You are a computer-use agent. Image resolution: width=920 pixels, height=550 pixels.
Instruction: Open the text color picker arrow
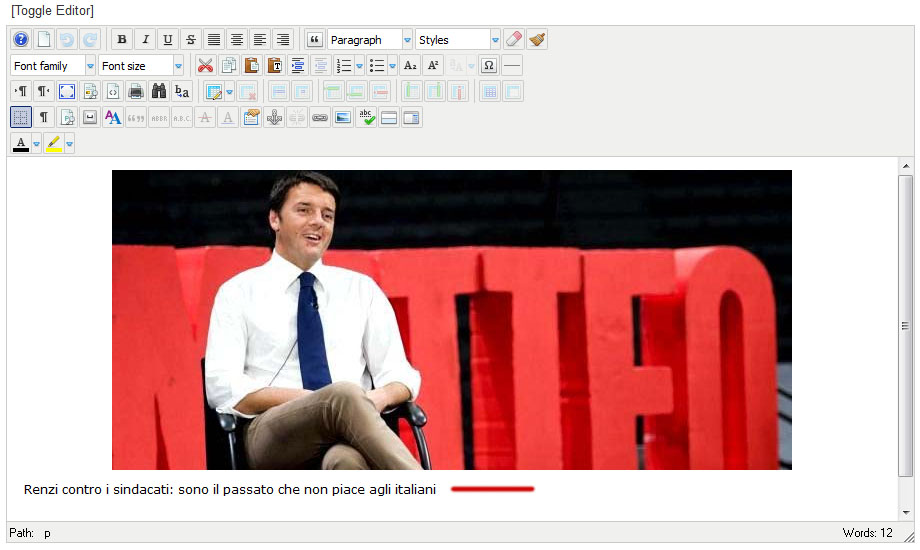pos(37,144)
